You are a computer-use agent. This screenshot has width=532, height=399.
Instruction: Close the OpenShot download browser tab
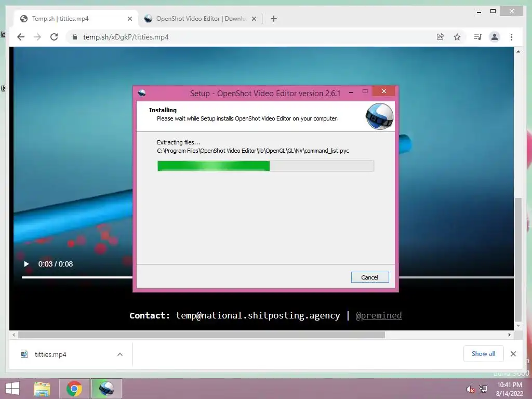254,19
